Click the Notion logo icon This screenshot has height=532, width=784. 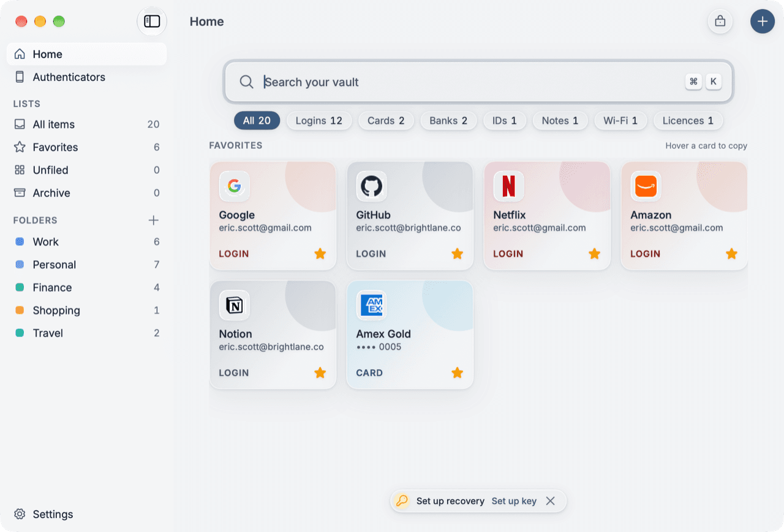click(x=234, y=305)
